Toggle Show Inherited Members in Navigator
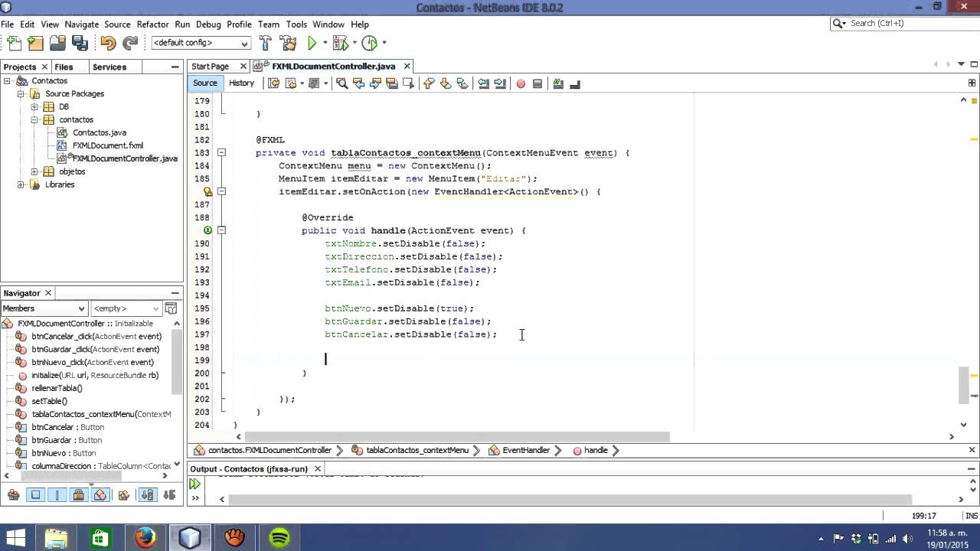The width and height of the screenshot is (980, 551). pyautogui.click(x=13, y=495)
